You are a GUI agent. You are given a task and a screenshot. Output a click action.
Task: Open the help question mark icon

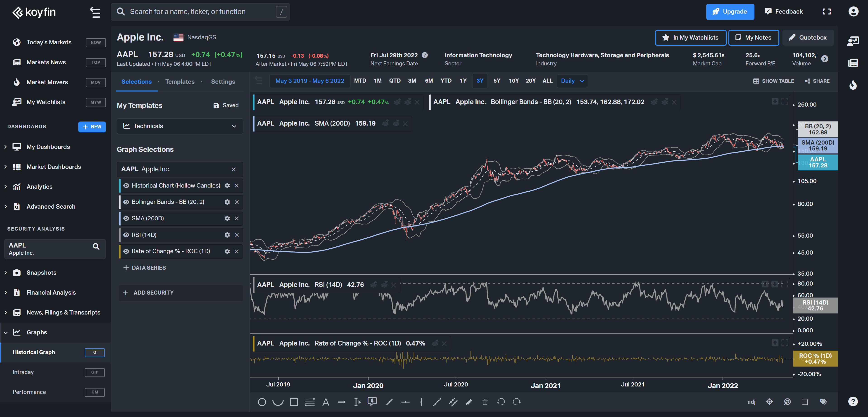pos(853,401)
